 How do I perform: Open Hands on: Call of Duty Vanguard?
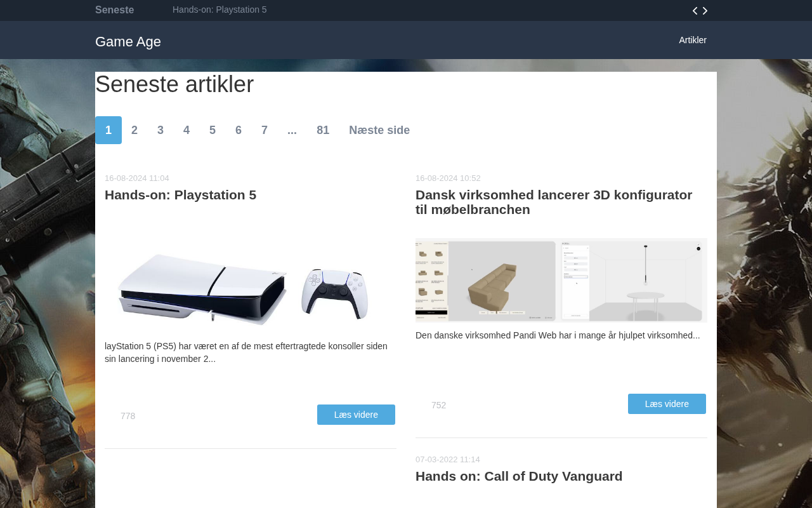coord(519,476)
